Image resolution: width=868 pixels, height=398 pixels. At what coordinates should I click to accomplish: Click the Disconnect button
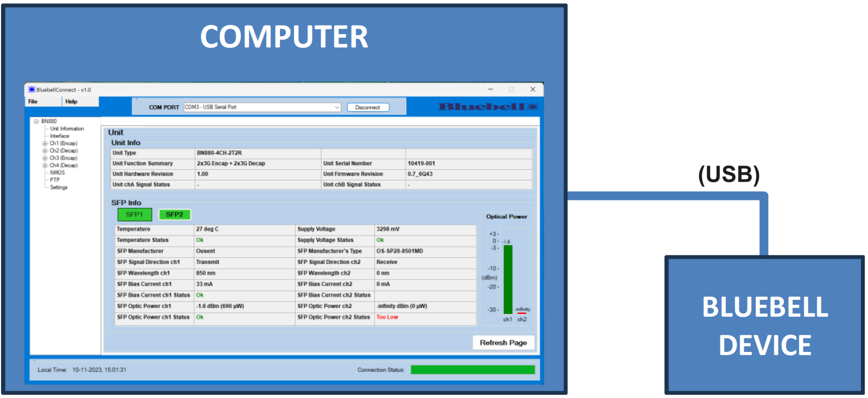(368, 107)
